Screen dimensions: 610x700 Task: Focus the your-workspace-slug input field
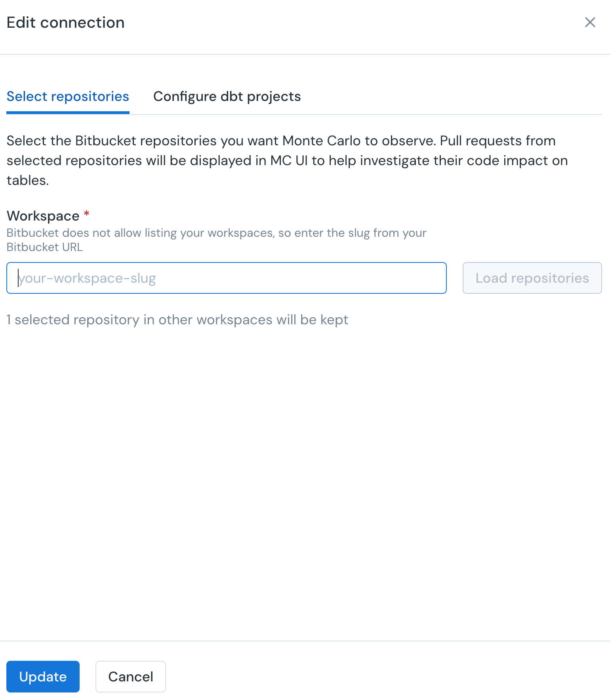coord(227,278)
